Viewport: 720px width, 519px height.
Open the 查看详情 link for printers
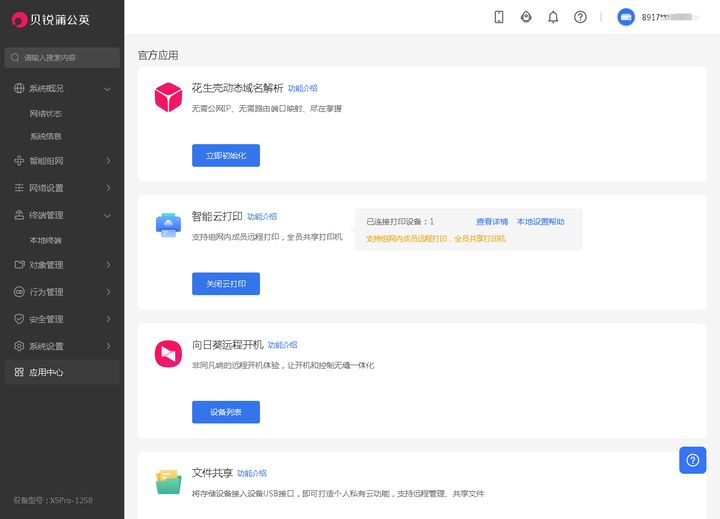coord(491,222)
